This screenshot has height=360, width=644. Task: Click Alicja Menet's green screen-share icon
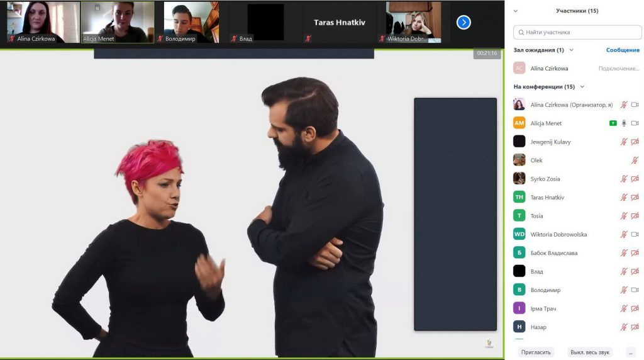(x=613, y=123)
